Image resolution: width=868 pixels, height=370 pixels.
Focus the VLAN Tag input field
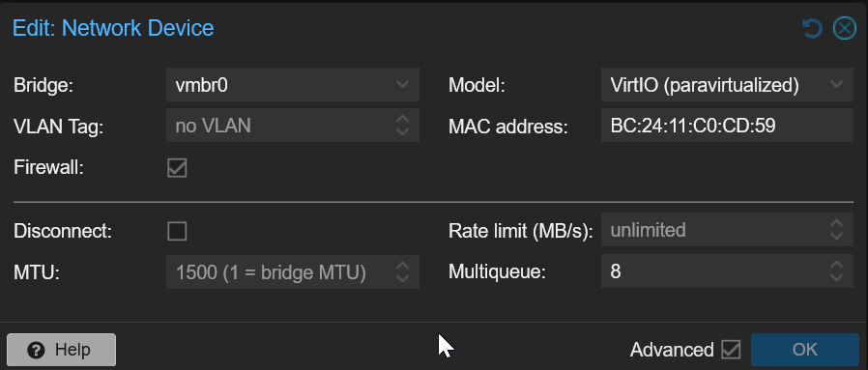[279, 126]
